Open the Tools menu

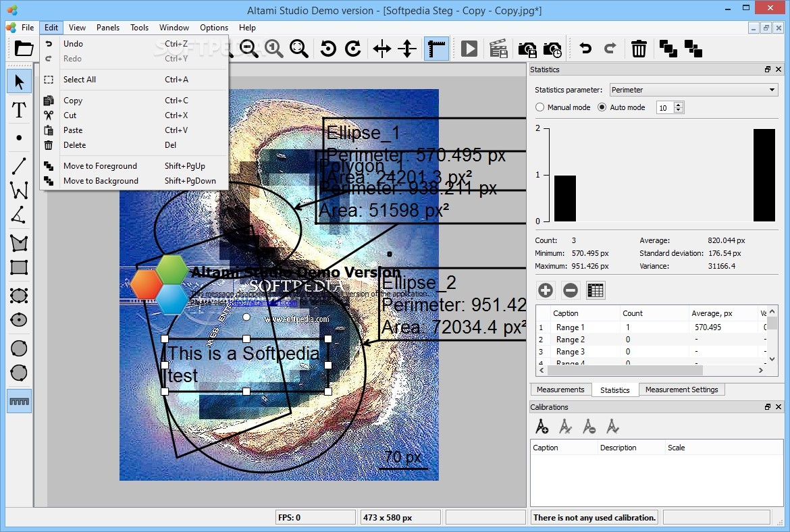[x=139, y=28]
